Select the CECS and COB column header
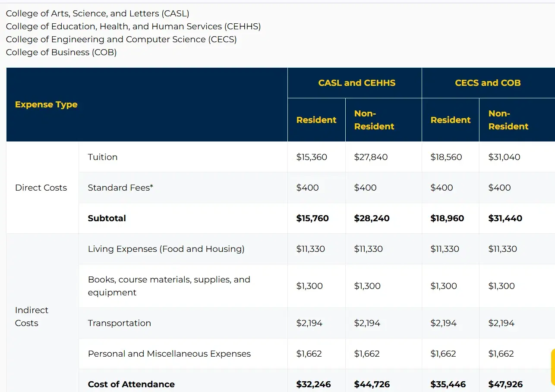555x392 pixels. 488,83
